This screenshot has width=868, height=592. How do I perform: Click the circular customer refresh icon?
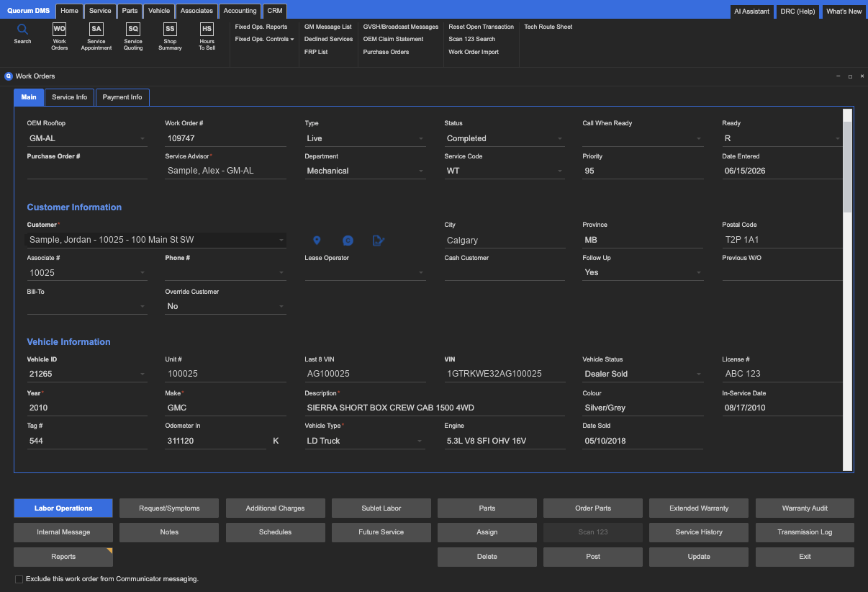pos(348,241)
